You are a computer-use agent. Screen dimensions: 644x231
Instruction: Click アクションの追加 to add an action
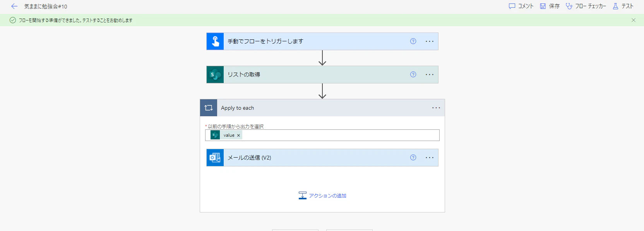click(322, 196)
